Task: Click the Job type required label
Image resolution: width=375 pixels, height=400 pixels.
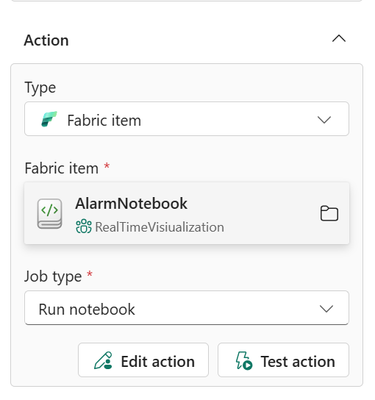Action: 58,276
